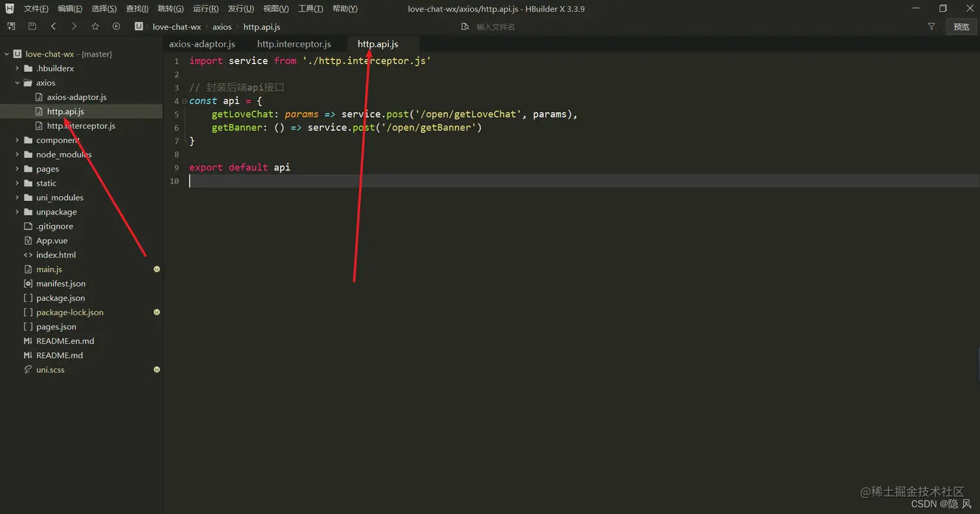Open the 视图(V) menu
Screen dimensions: 980x514
point(276,8)
